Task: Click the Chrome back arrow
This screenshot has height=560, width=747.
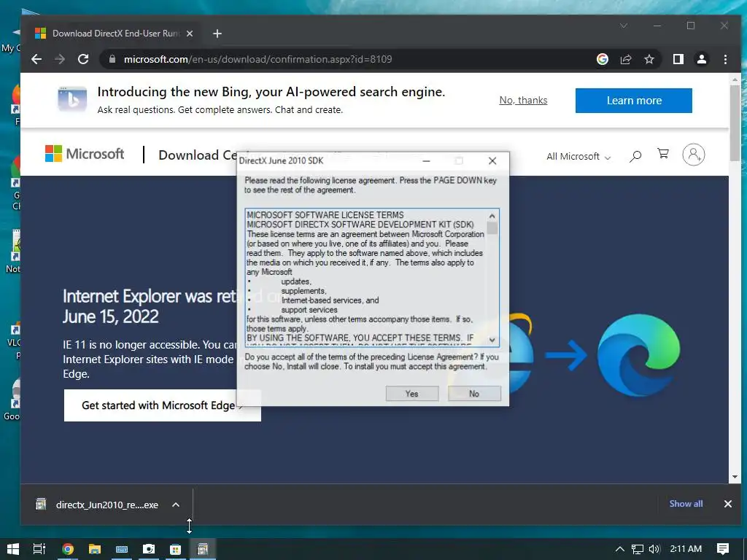Action: [x=36, y=59]
